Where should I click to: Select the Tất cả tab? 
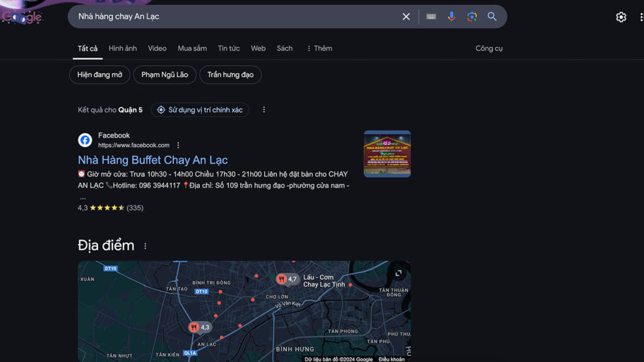click(87, 48)
